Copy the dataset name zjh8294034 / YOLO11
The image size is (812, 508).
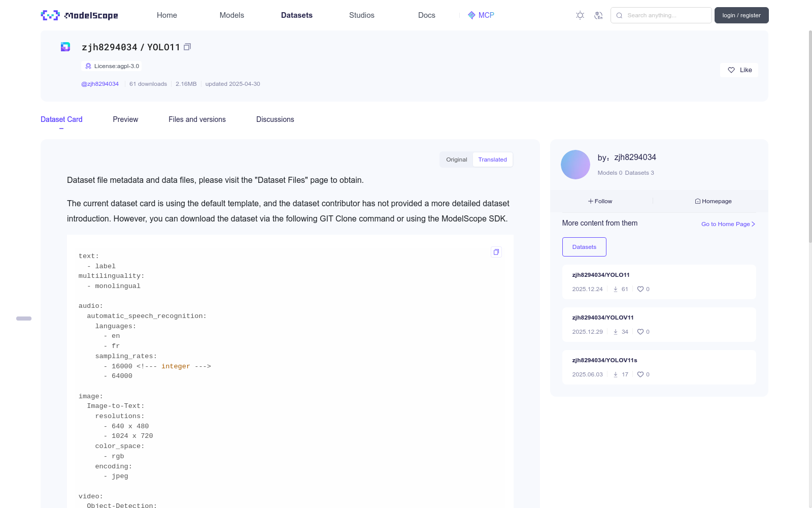coord(187,47)
